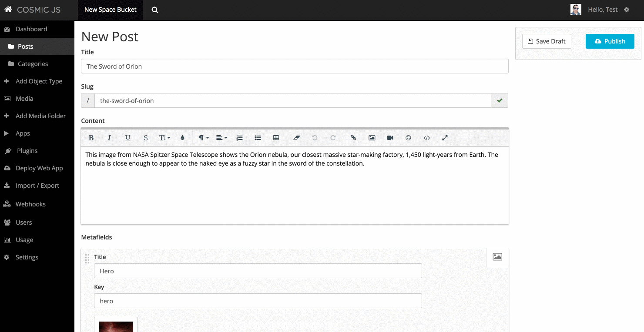Clear formatting with the eraser icon
The height and width of the screenshot is (332, 644).
point(297,138)
